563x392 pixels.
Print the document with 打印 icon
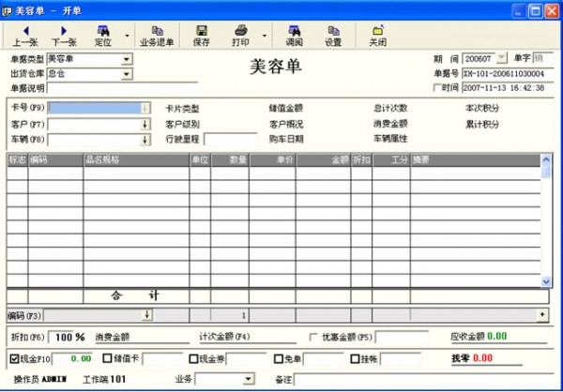click(x=240, y=36)
